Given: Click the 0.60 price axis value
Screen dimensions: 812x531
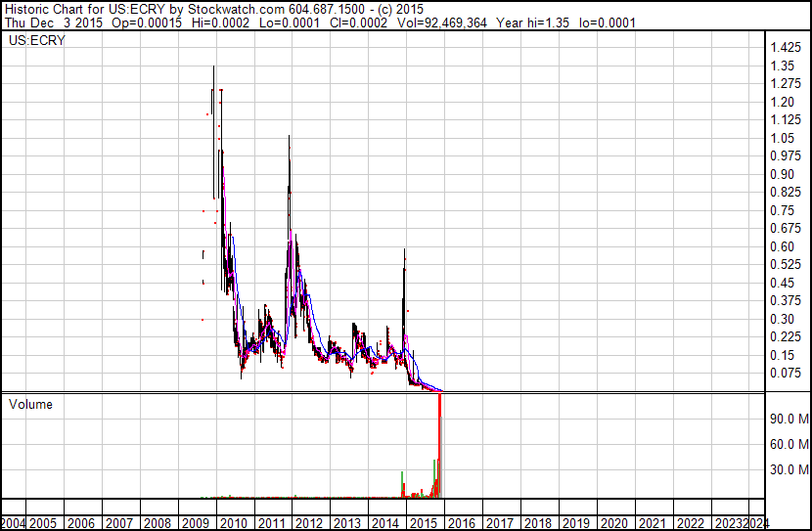Looking at the screenshot, I should pos(782,246).
